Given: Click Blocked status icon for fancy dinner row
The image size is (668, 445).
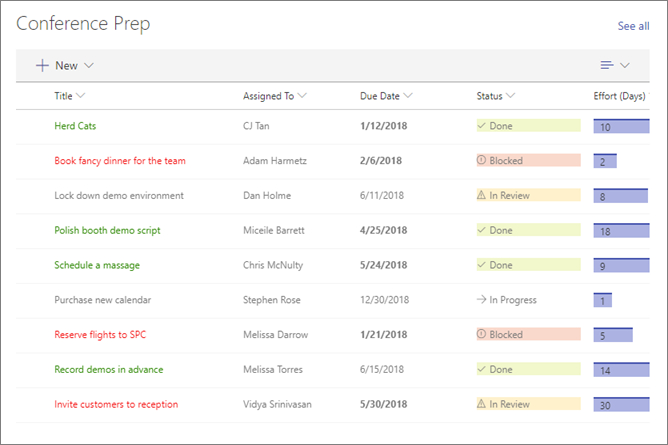Looking at the screenshot, I should pos(482,161).
